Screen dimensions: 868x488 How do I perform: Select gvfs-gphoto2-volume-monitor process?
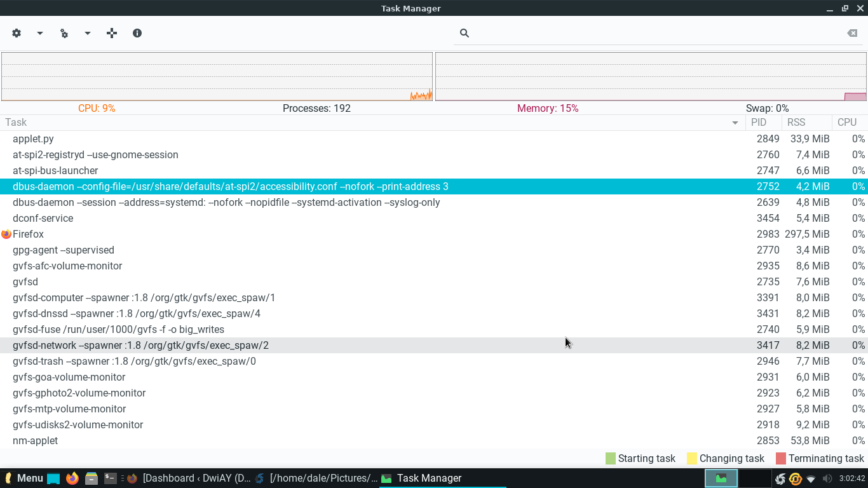point(434,393)
